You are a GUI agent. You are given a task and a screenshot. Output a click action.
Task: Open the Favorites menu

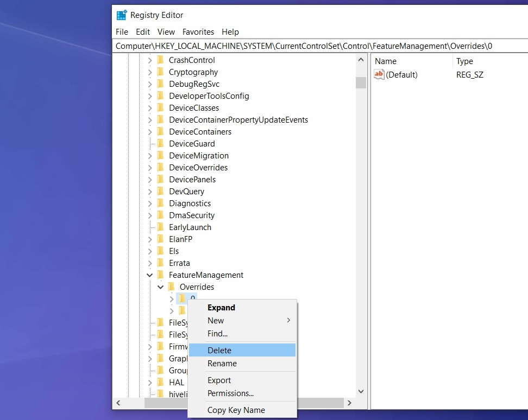click(198, 32)
